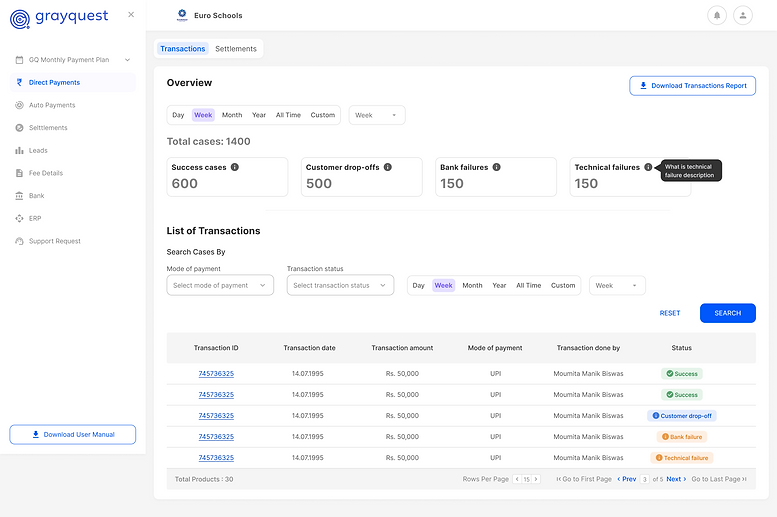This screenshot has width=777, height=517.
Task: Open transaction ID in Customer drop-off row
Action: point(216,416)
